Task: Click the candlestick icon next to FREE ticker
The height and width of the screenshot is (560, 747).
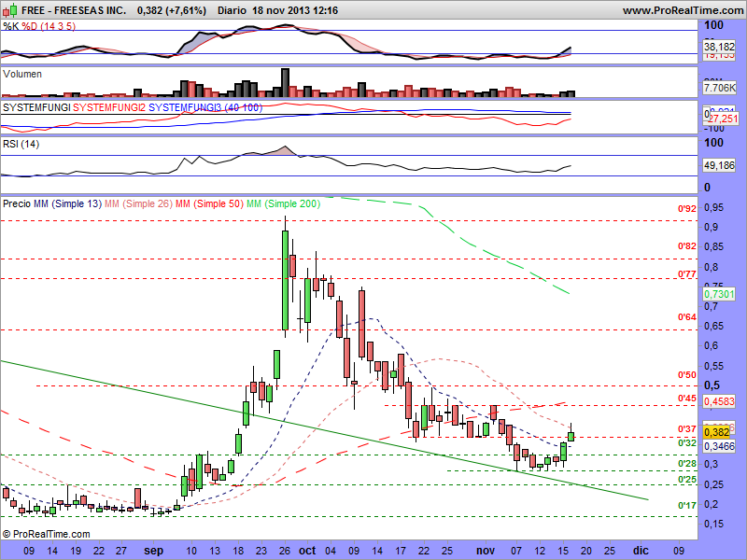Action: tap(10, 9)
